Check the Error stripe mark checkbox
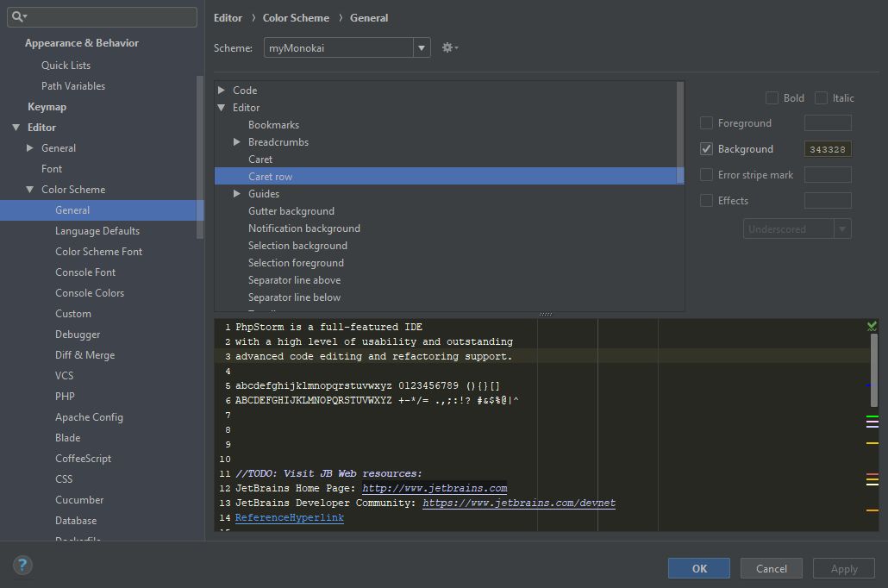 (x=706, y=174)
